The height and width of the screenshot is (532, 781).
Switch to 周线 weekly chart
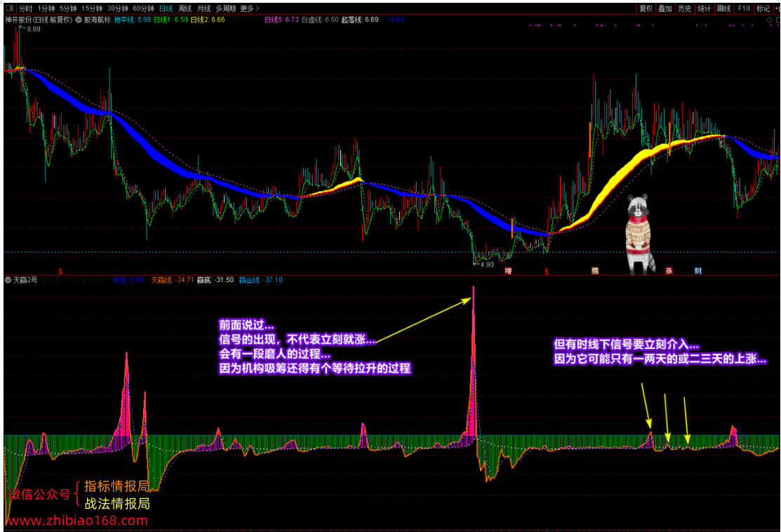click(x=185, y=8)
